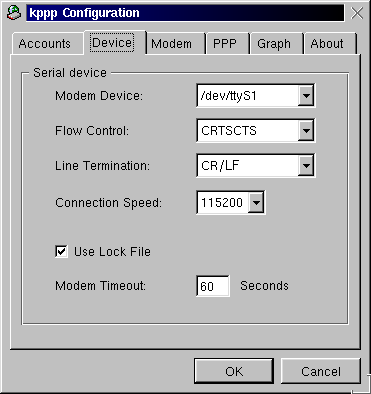Confirm settings with the OK button
Screen dimensions: 371x394
[234, 371]
